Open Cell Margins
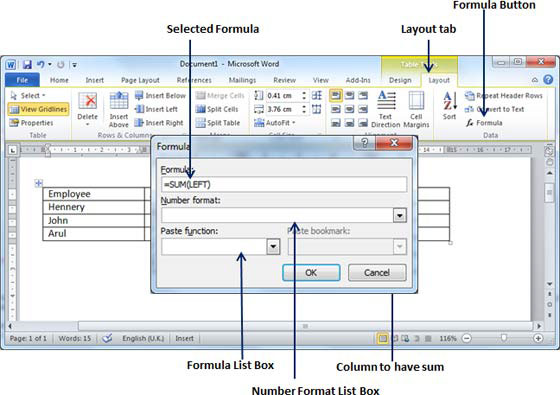 [x=416, y=109]
